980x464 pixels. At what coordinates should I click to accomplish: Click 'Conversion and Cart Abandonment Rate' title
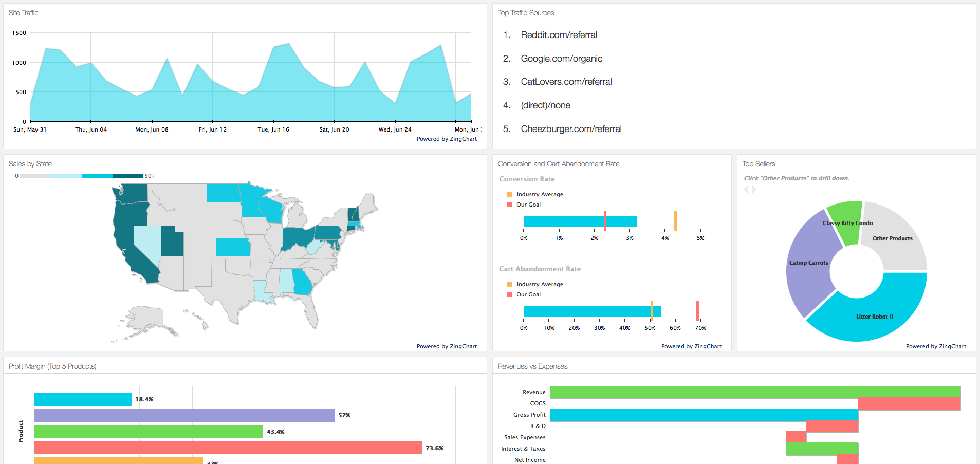[x=559, y=164]
